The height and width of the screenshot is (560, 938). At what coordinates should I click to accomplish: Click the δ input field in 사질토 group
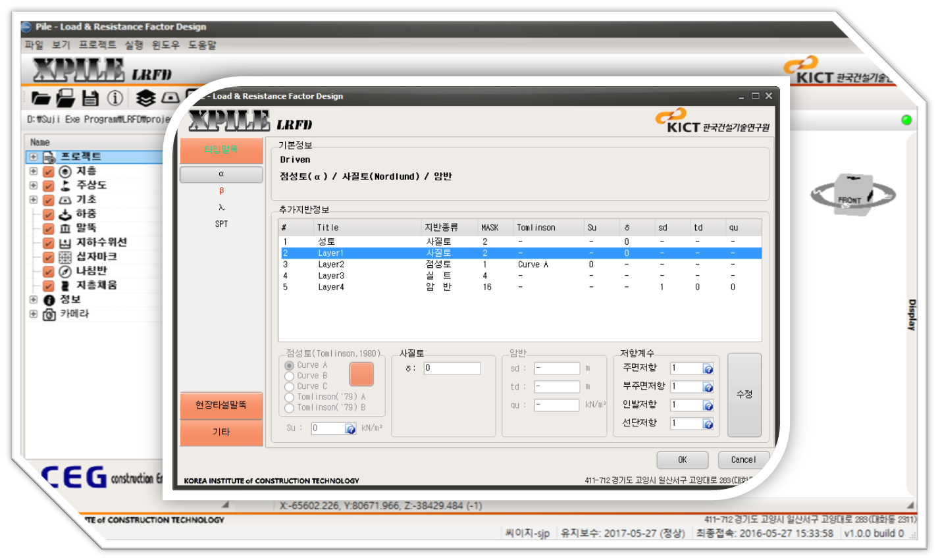click(452, 369)
